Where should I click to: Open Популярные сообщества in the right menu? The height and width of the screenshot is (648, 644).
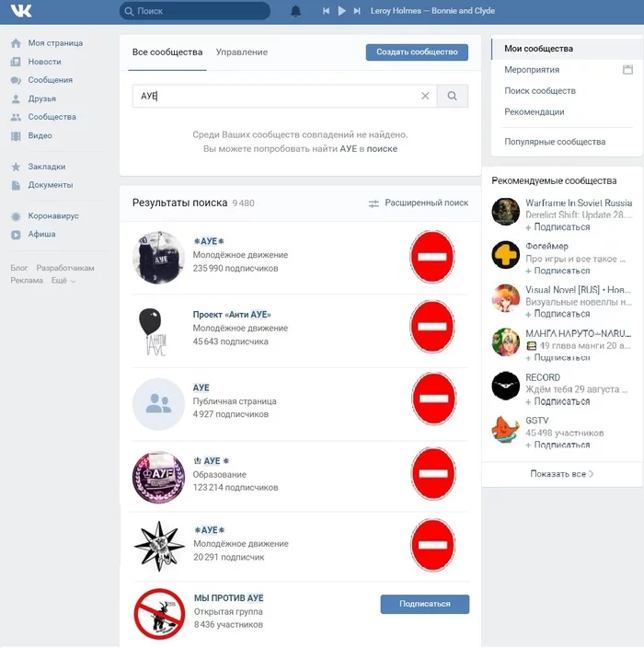click(x=555, y=142)
